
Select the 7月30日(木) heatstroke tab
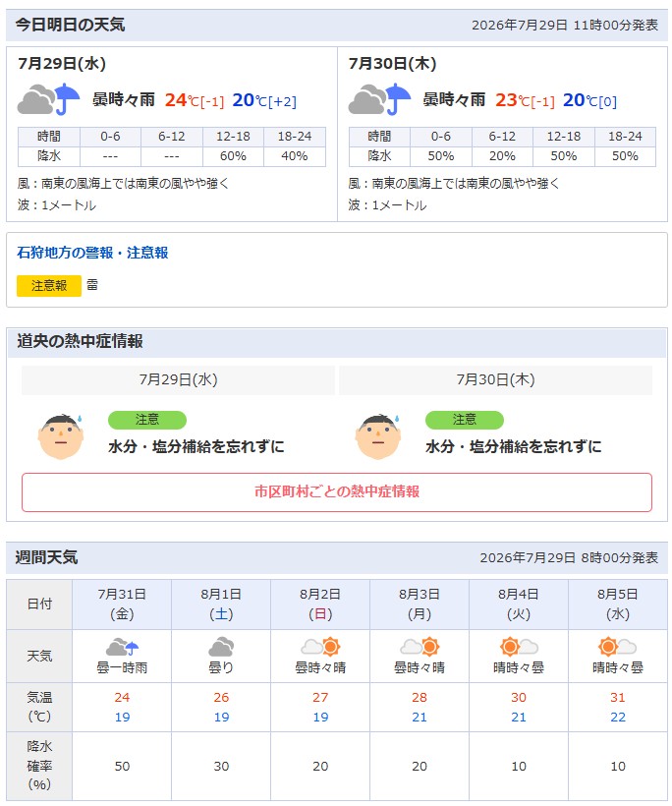click(496, 379)
